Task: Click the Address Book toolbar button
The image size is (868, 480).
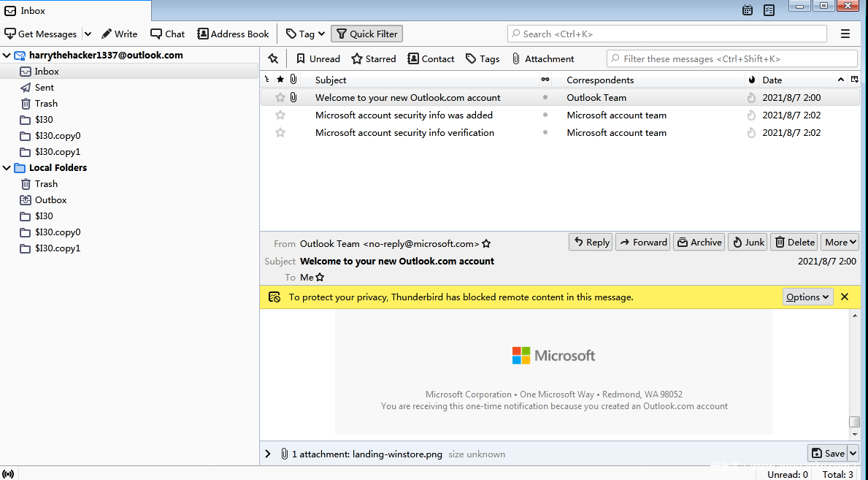Action: point(233,34)
